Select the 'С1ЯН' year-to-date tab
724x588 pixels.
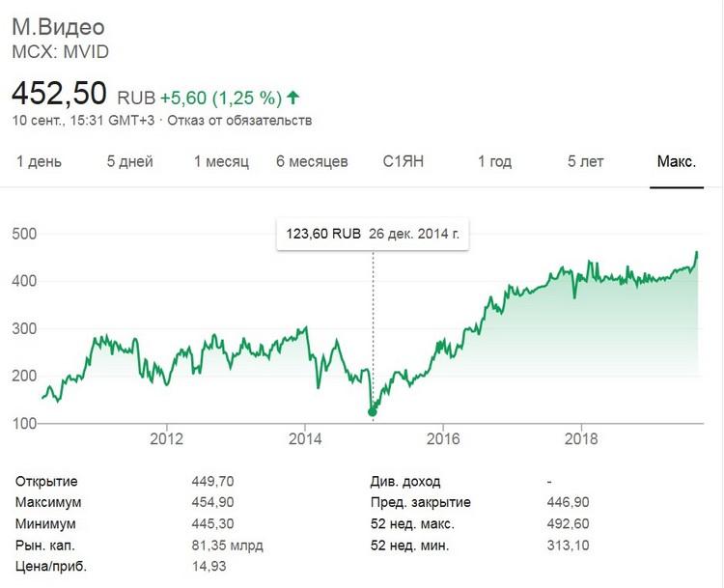404,161
